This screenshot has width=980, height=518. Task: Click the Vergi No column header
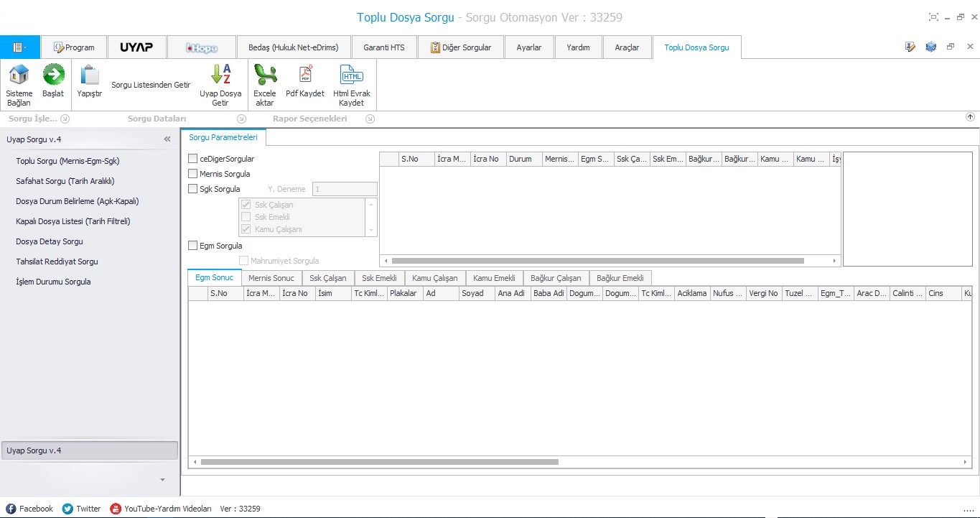[x=764, y=293]
